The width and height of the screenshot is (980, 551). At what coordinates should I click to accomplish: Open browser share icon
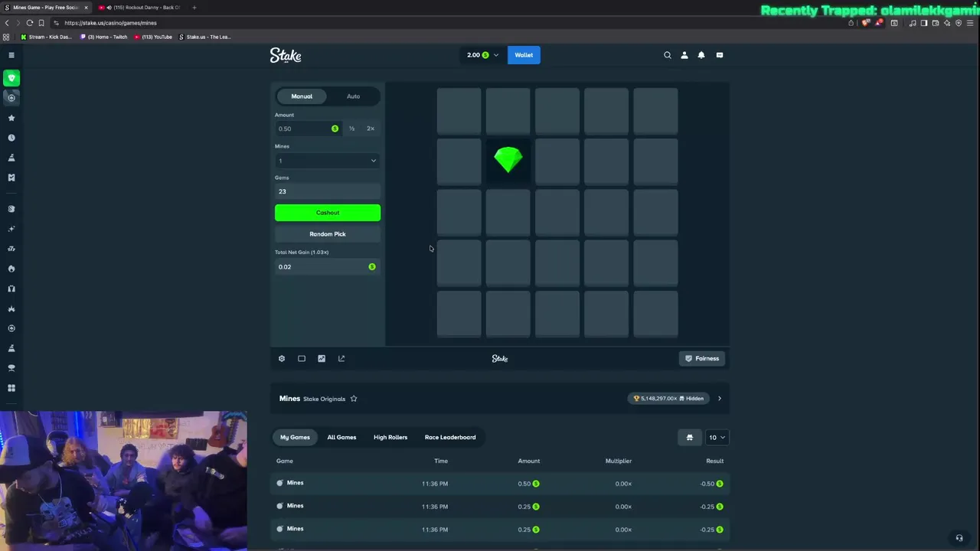pyautogui.click(x=851, y=23)
